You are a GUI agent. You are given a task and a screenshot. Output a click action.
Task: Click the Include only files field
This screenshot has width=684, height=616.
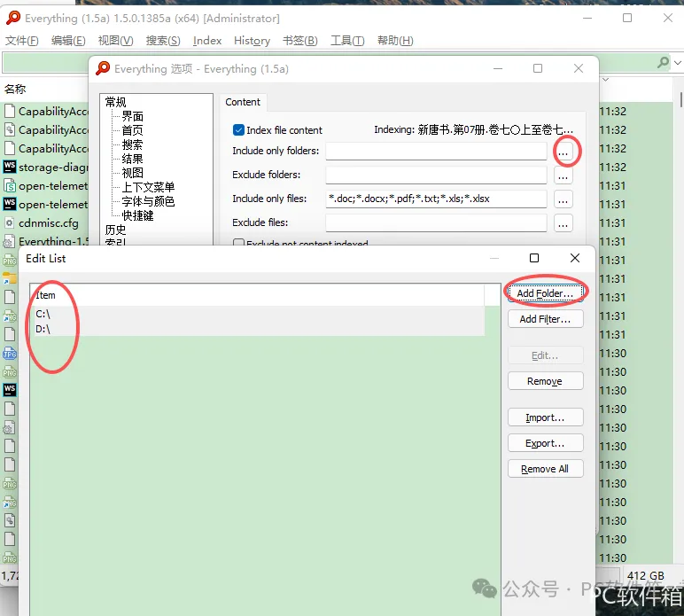point(436,199)
